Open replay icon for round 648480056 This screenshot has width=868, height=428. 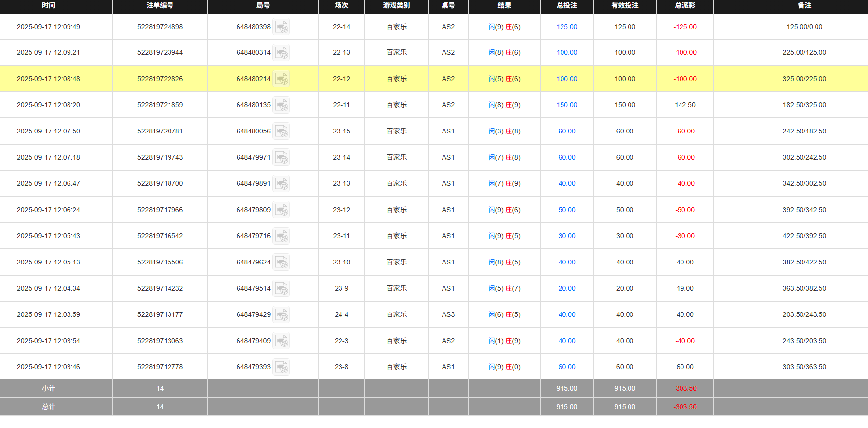tap(281, 132)
